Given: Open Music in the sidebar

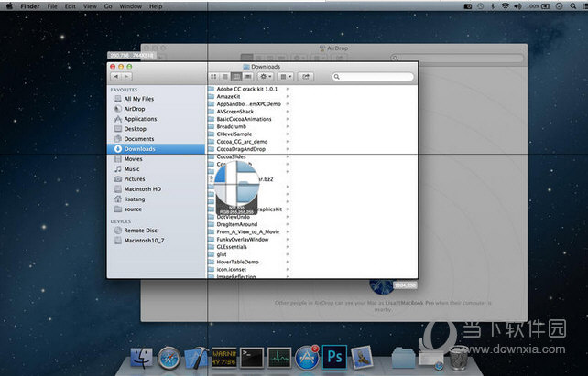Looking at the screenshot, I should pos(132,169).
